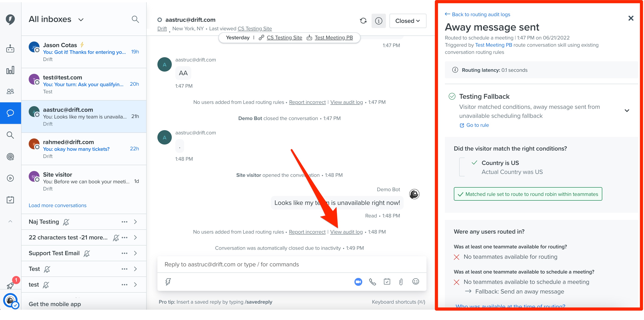The width and height of the screenshot is (644, 320).
Task: Collapse the sidebar with the up caret
Action: click(x=10, y=221)
